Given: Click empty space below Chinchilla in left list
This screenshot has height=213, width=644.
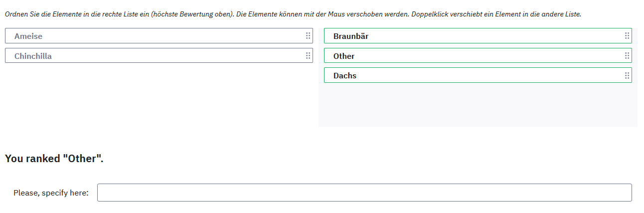Looking at the screenshot, I should [x=159, y=95].
